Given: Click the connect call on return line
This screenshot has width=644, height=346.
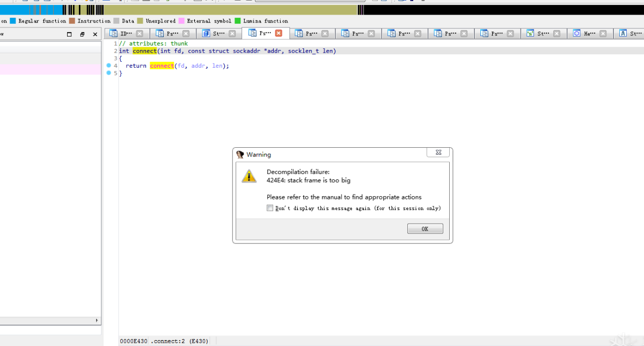Looking at the screenshot, I should (x=162, y=66).
